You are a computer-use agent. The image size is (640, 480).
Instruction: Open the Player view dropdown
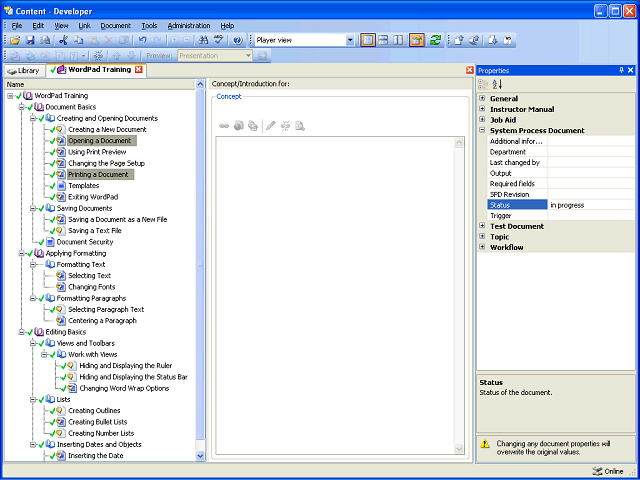tap(350, 40)
